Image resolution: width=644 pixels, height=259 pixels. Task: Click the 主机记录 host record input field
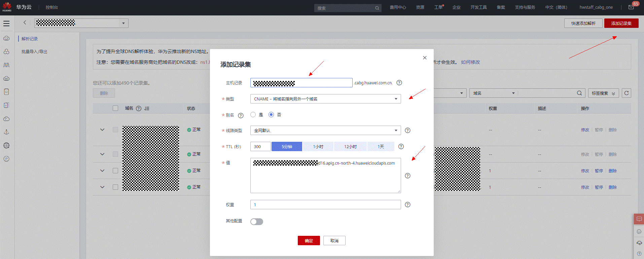coord(301,83)
